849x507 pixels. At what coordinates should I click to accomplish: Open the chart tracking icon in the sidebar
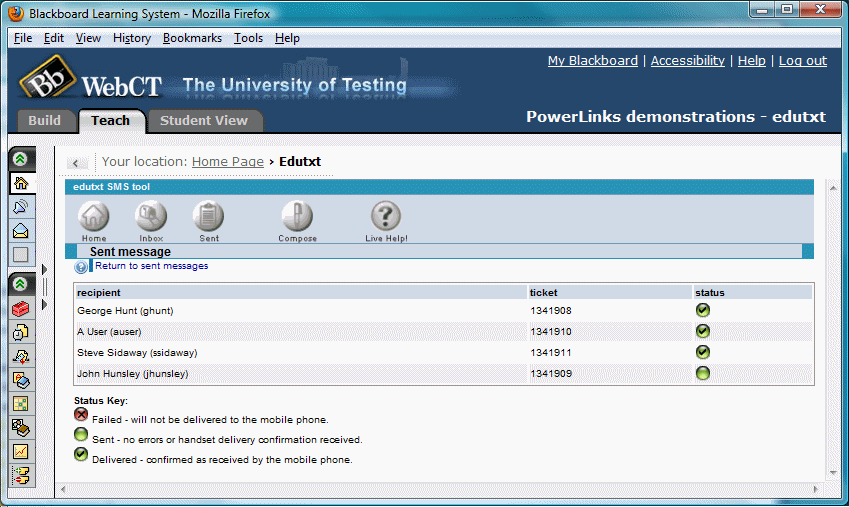coord(21,452)
